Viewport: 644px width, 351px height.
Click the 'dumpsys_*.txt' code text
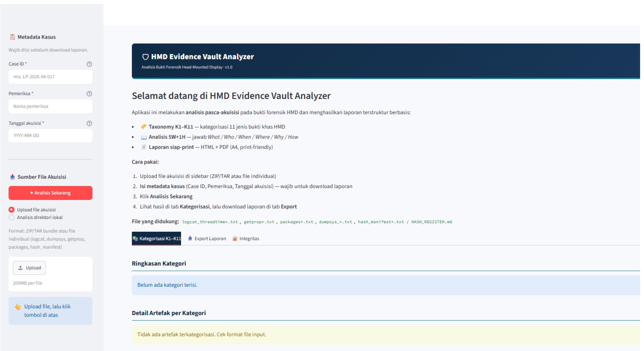coord(336,222)
